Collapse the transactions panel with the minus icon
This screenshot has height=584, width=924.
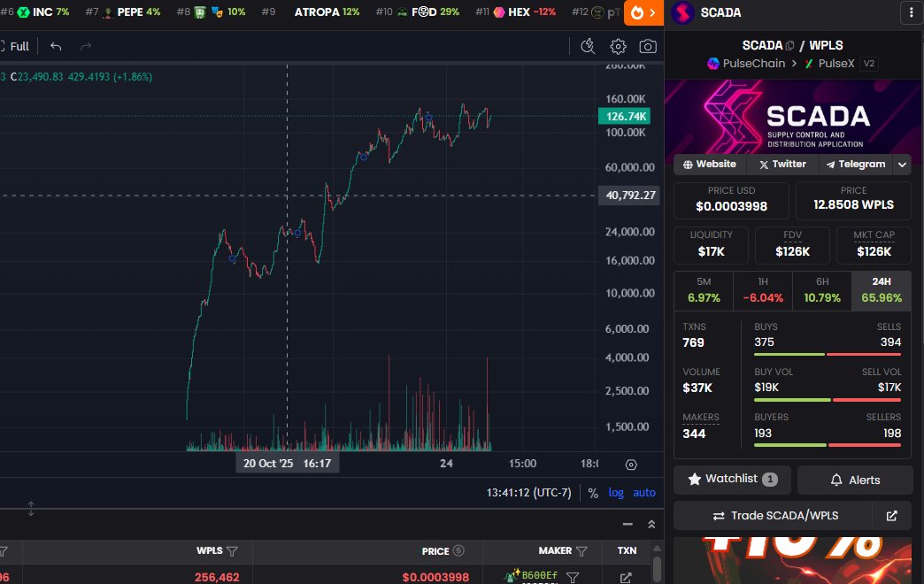pos(628,524)
